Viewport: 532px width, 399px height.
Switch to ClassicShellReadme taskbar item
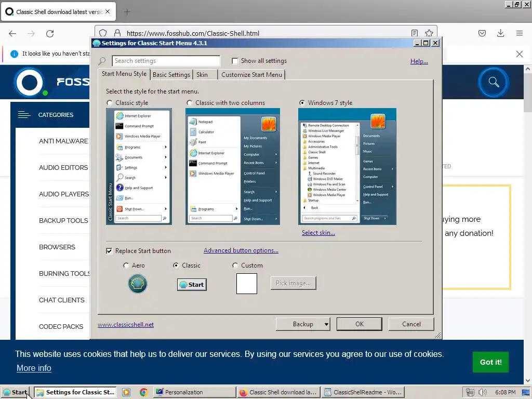[x=363, y=392]
